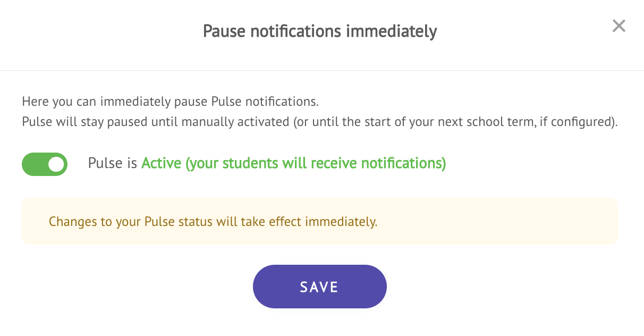Screen dimensions: 644x336
Task: Click the yellow warning notice banner
Action: pos(319,221)
